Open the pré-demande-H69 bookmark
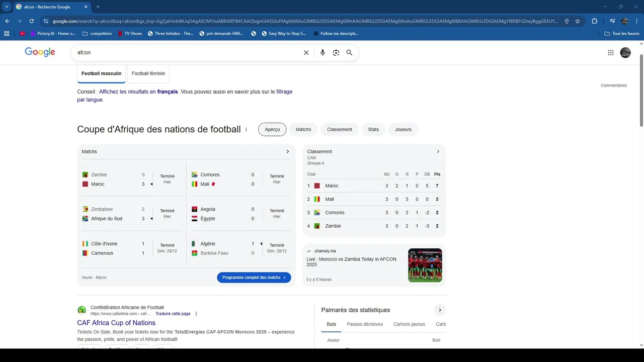Image resolution: width=644 pixels, height=362 pixels. coord(221,34)
